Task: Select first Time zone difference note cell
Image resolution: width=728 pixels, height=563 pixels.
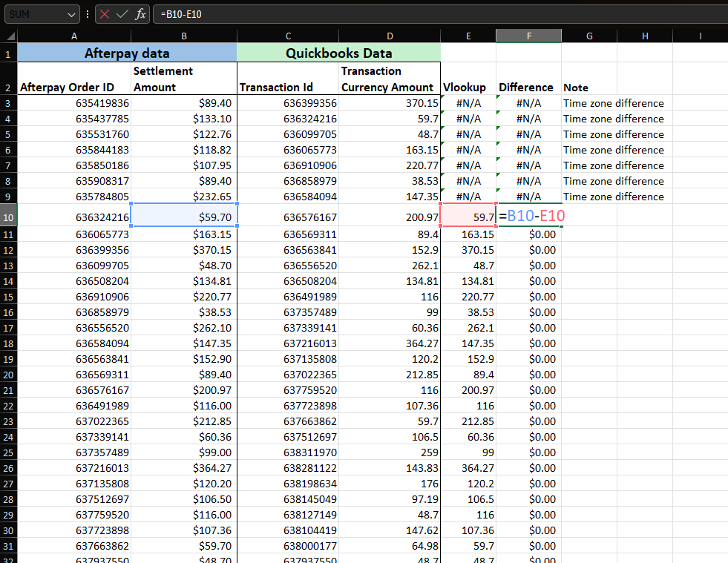Action: (x=614, y=103)
